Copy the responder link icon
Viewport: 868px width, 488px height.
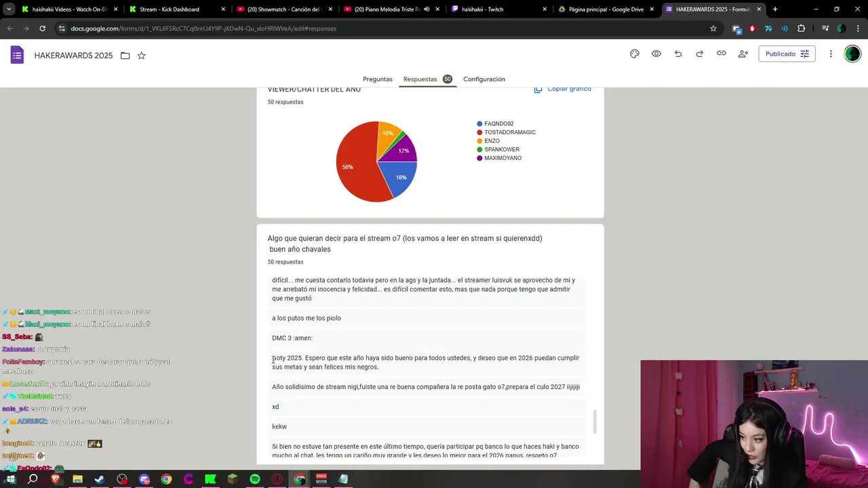click(x=722, y=54)
